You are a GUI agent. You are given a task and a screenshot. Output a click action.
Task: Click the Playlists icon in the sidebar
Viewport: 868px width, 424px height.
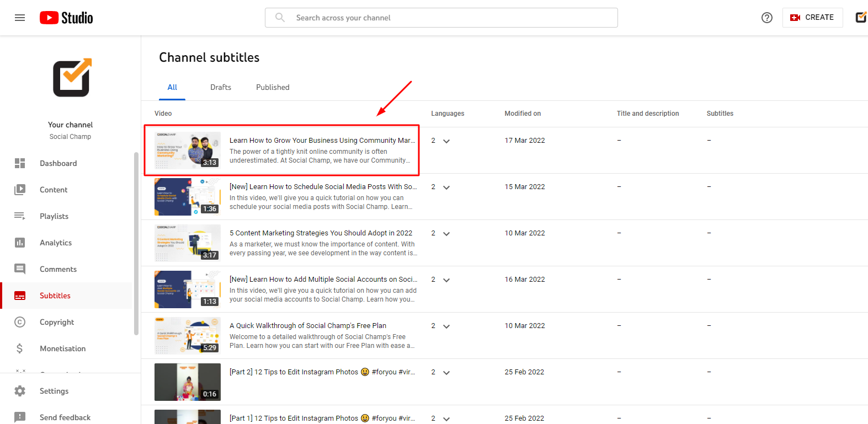coord(20,216)
